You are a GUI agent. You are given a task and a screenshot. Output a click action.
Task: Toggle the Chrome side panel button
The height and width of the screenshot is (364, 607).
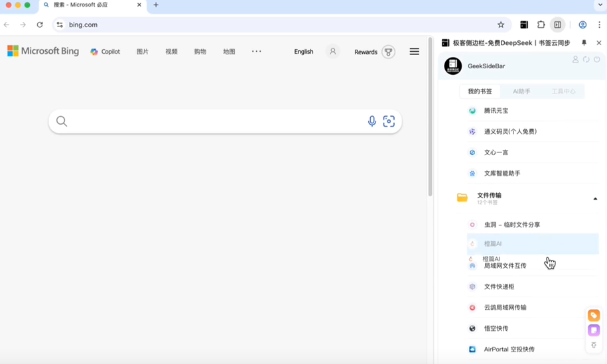pyautogui.click(x=557, y=25)
